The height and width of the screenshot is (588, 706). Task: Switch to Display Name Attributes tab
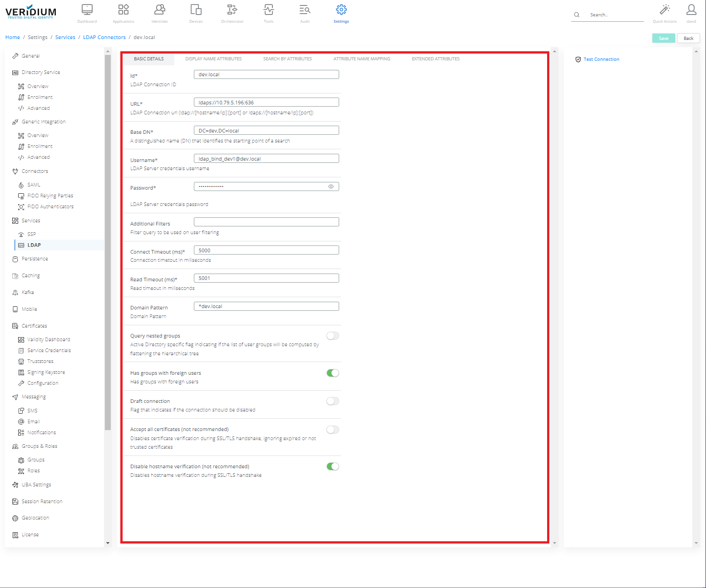[213, 59]
